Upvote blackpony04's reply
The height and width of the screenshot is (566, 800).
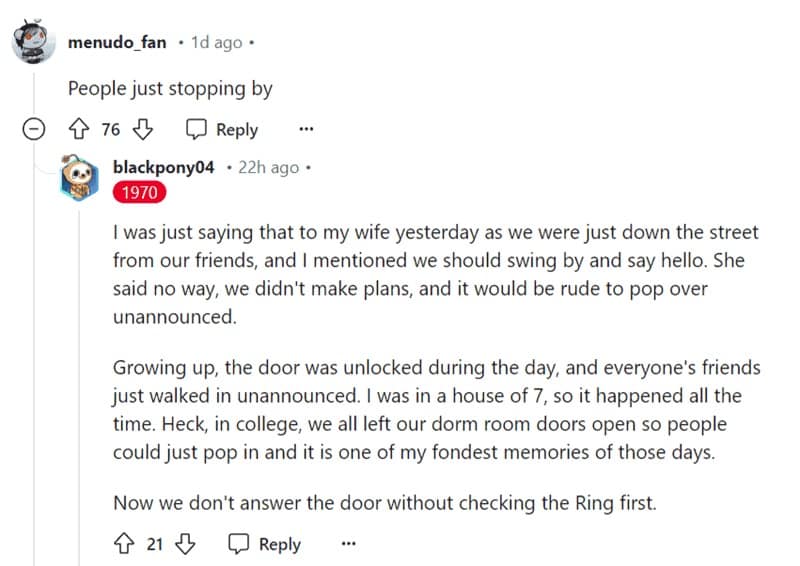point(124,544)
